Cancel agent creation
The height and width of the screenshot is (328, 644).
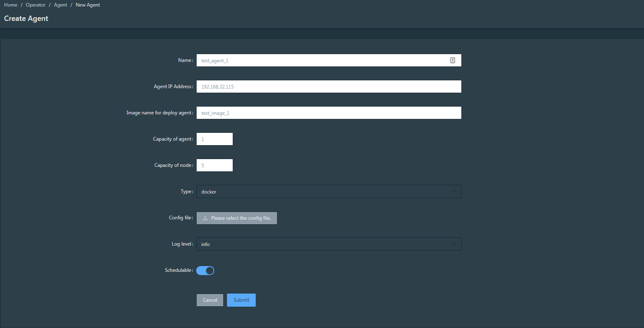210,300
